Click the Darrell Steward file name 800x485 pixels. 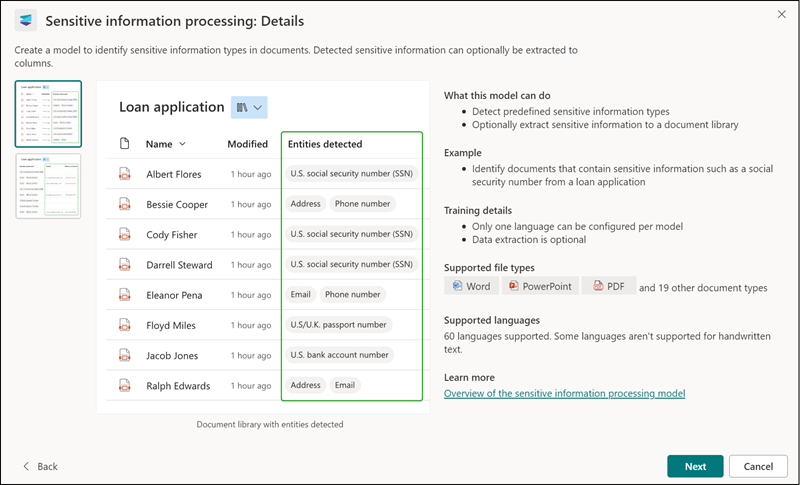click(x=179, y=265)
